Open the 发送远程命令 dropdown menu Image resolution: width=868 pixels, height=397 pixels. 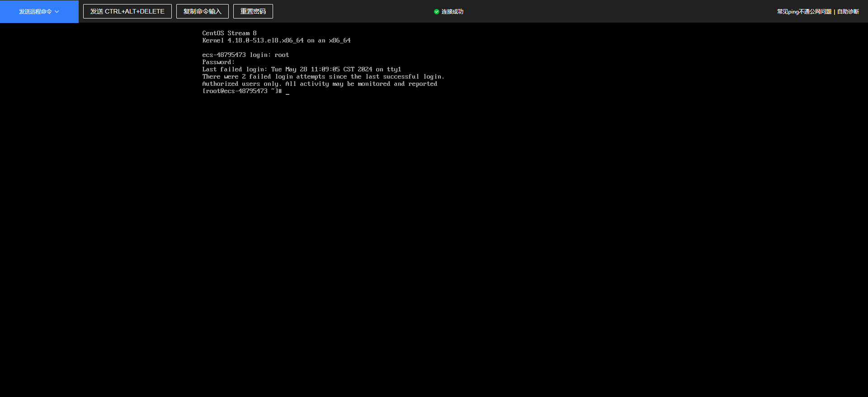pos(39,11)
